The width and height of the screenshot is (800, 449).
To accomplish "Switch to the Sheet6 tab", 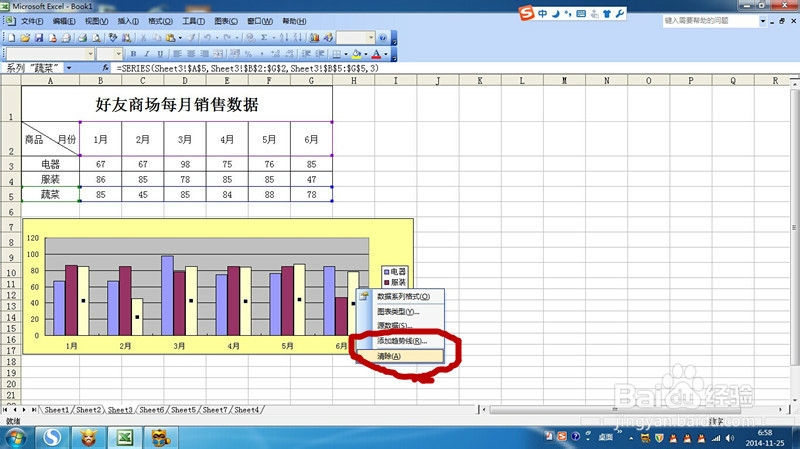I will 152,410.
